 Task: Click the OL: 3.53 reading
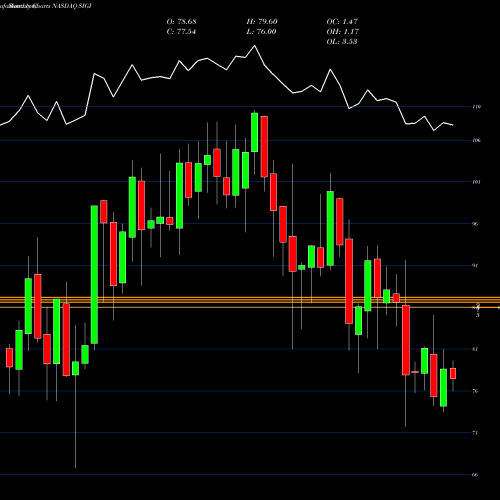pyautogui.click(x=342, y=42)
